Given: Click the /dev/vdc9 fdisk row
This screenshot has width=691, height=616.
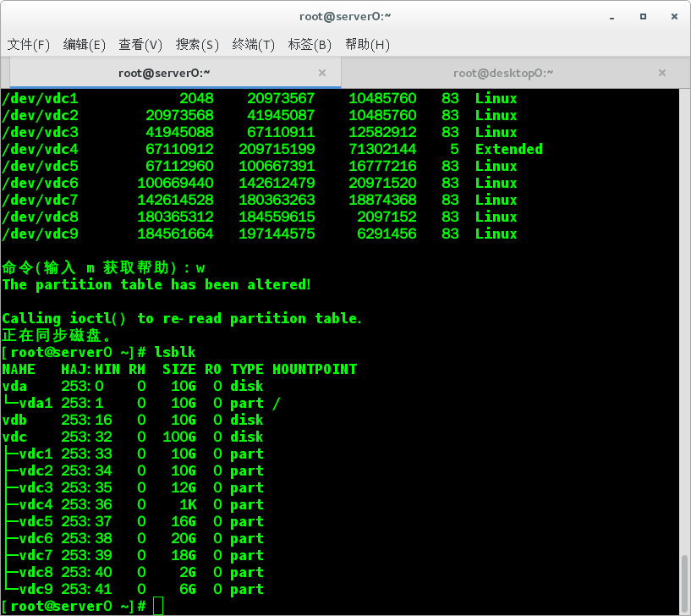Looking at the screenshot, I should point(259,234).
